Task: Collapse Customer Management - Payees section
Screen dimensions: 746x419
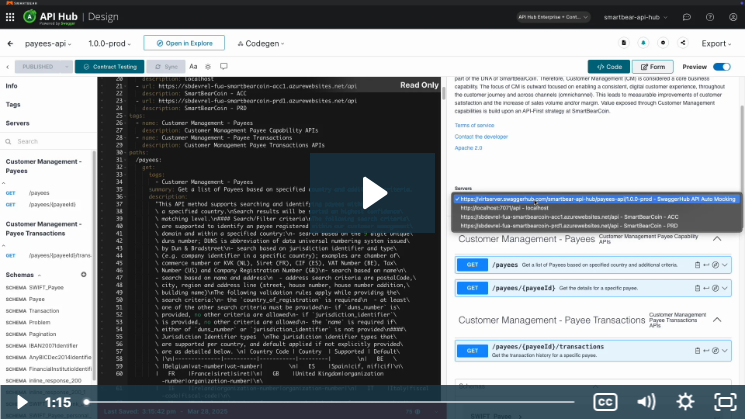Action: click(717, 239)
